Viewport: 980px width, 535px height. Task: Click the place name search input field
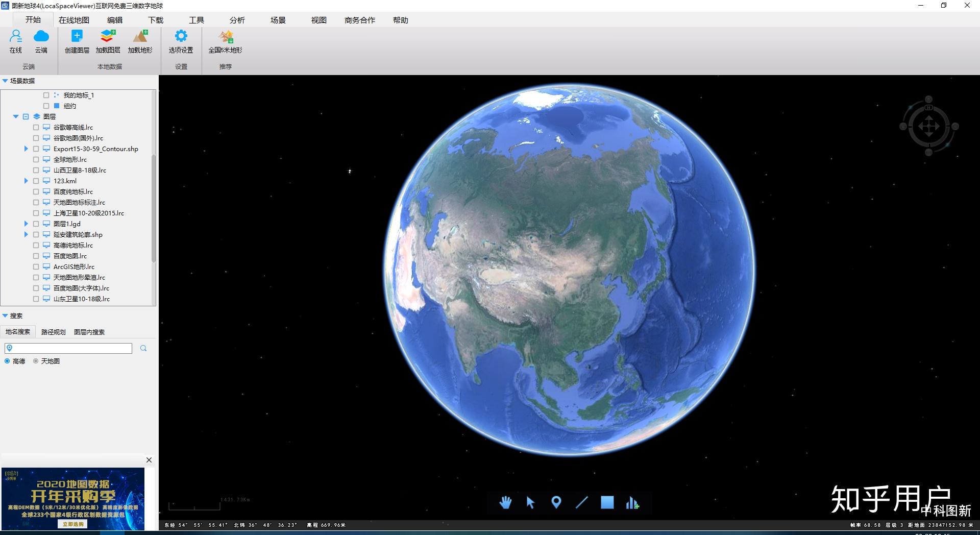(x=68, y=348)
